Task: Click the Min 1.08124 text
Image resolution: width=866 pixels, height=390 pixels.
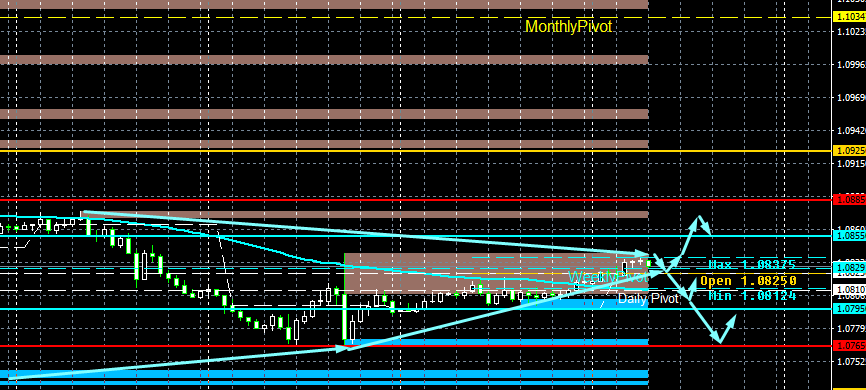Action: pyautogui.click(x=752, y=296)
